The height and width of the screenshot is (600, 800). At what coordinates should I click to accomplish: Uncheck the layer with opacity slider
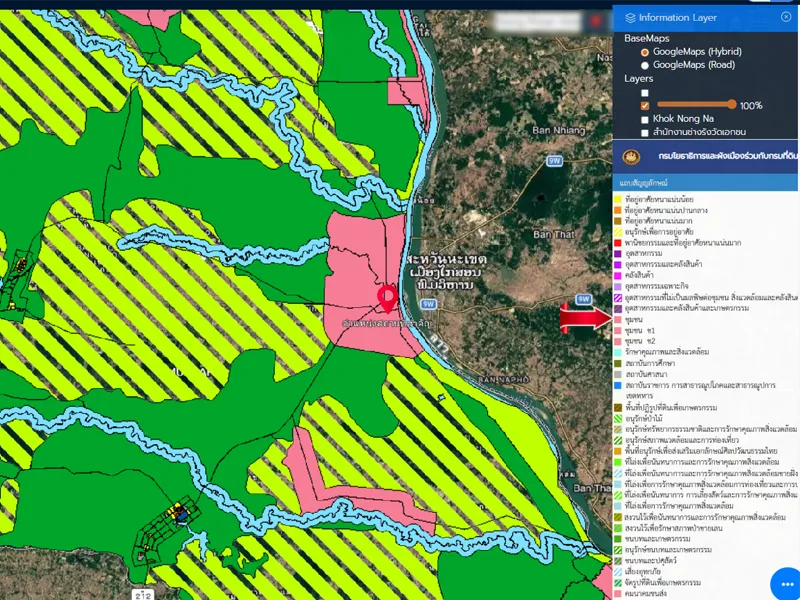[645, 105]
